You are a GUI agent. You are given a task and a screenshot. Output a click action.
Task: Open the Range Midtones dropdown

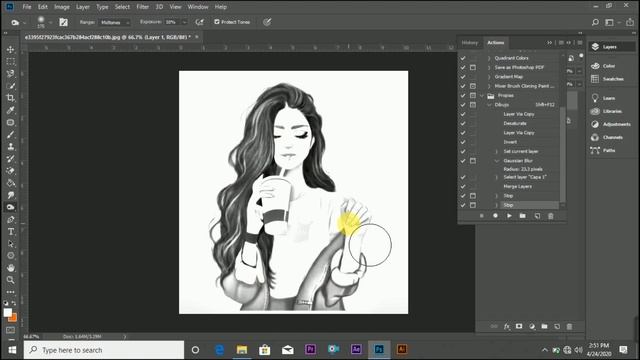coord(114,22)
